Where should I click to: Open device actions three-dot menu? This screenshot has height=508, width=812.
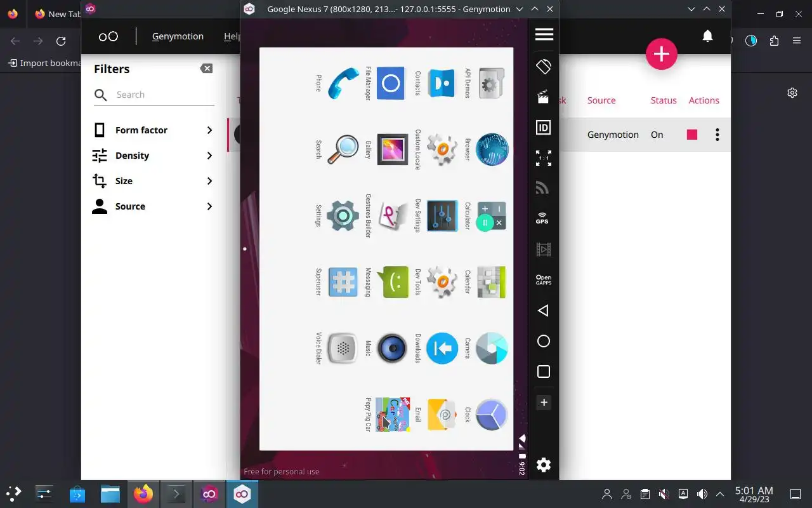point(717,135)
